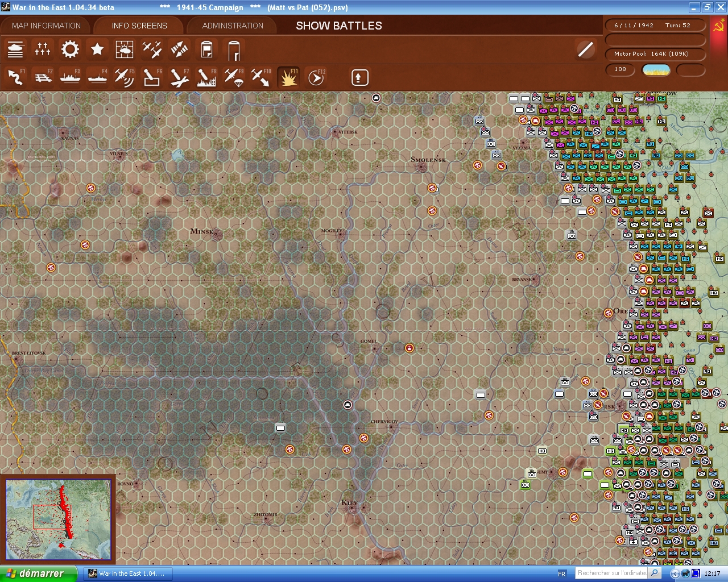Image resolution: width=728 pixels, height=582 pixels.
Task: Click the 12:17 system clock
Action: click(712, 573)
